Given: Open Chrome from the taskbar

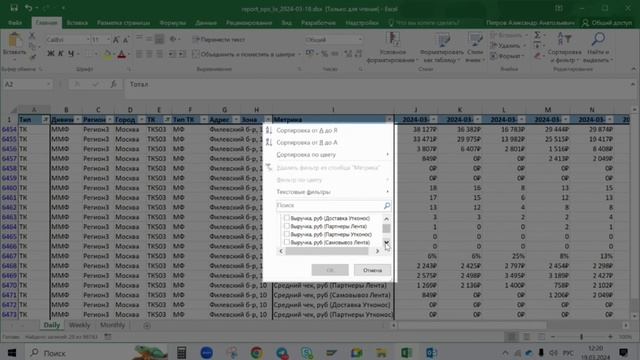Looking at the screenshot, I should [257, 353].
